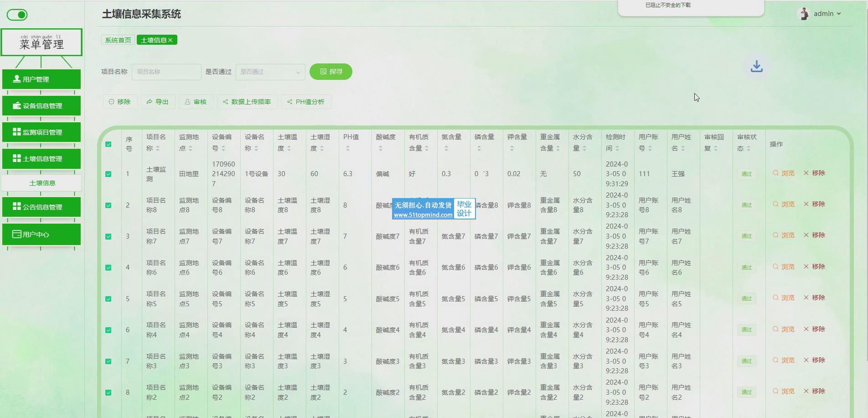The image size is (868, 418).
Task: Open the admin user dropdown
Action: coord(827,14)
